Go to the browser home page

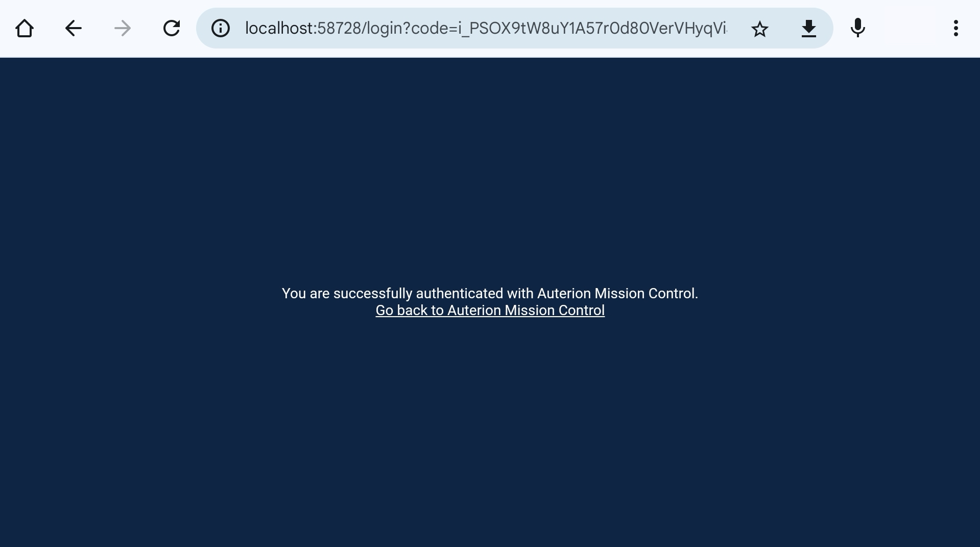tap(25, 28)
